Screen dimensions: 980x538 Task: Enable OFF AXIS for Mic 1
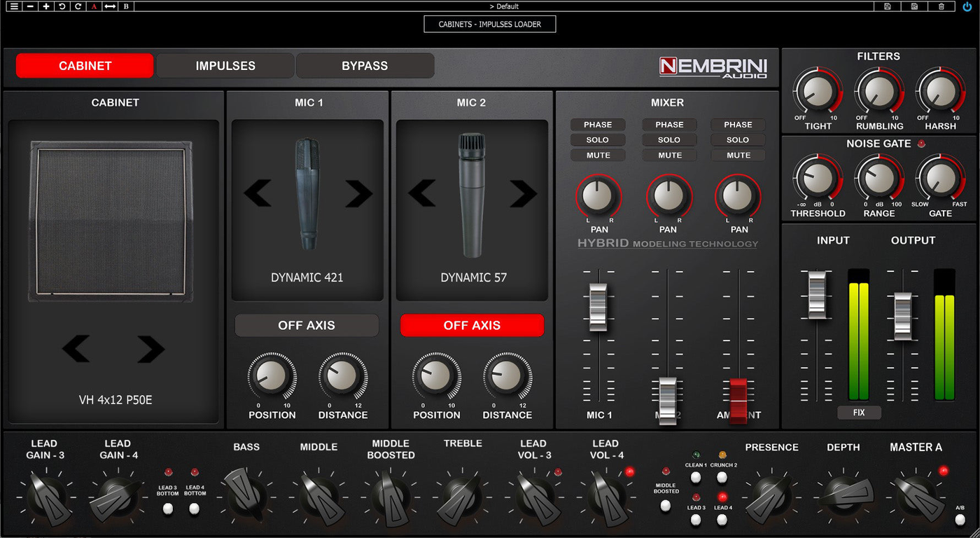coord(307,325)
